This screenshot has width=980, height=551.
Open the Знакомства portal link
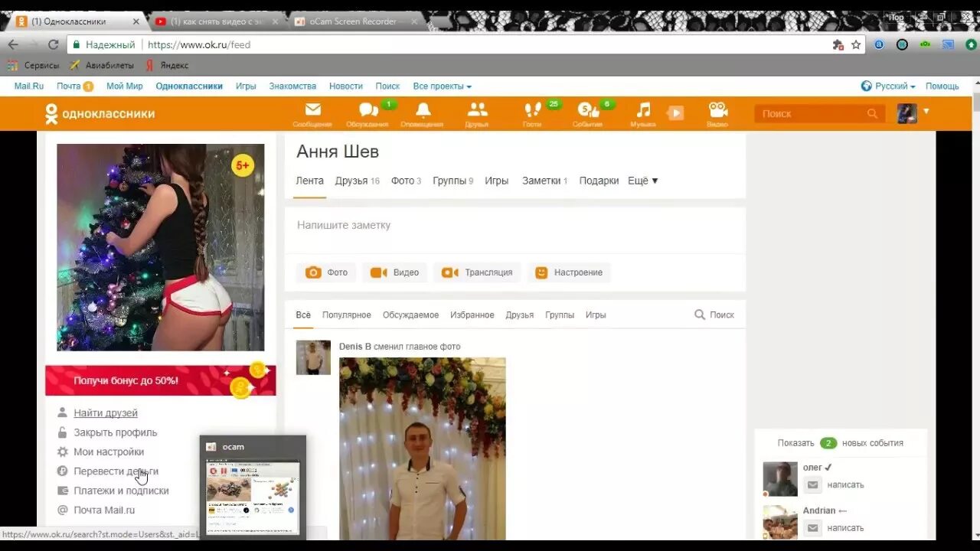click(292, 86)
